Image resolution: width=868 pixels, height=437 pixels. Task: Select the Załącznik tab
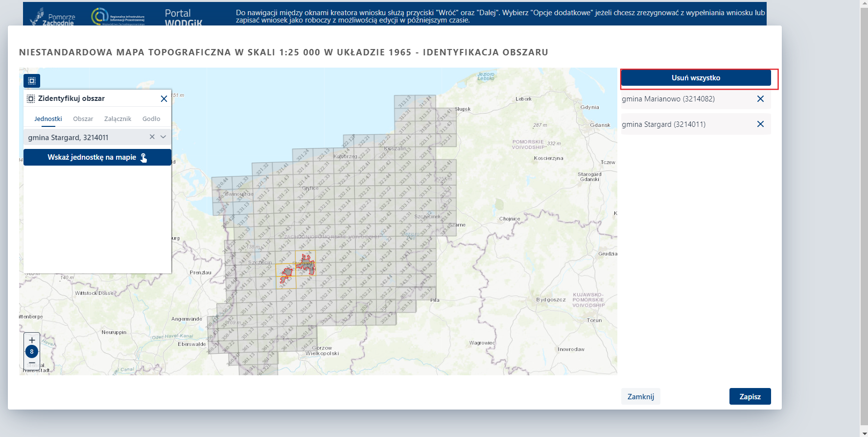click(x=117, y=119)
